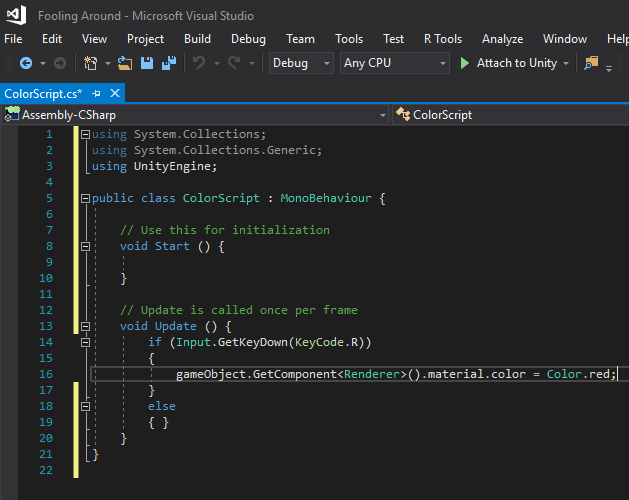Click KeyCode.R in the if statement
The image size is (629, 500).
coord(327,342)
